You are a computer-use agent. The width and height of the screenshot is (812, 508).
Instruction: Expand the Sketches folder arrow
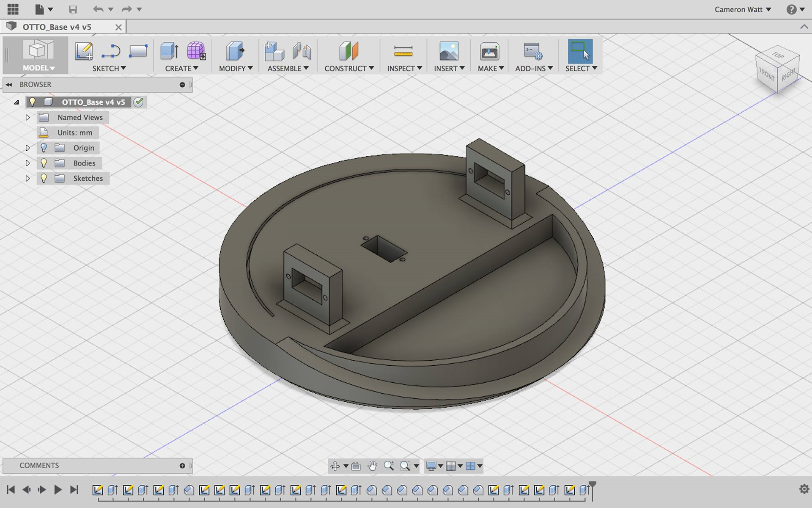pos(28,178)
